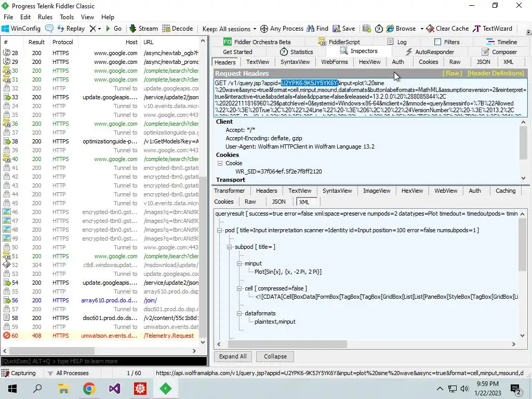Screen dimensions: 532x399
Task: Open the Tools menu
Action: pyautogui.click(x=67, y=17)
